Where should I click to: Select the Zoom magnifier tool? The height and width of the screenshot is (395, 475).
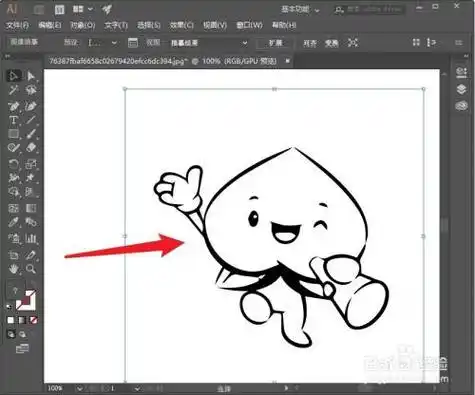point(31,269)
